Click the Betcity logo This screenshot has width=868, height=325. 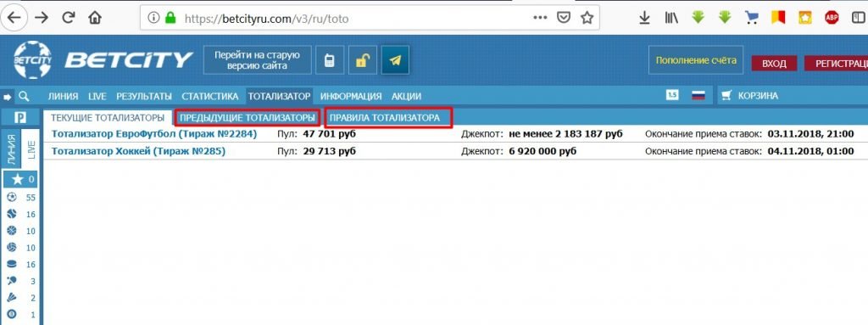[x=103, y=60]
